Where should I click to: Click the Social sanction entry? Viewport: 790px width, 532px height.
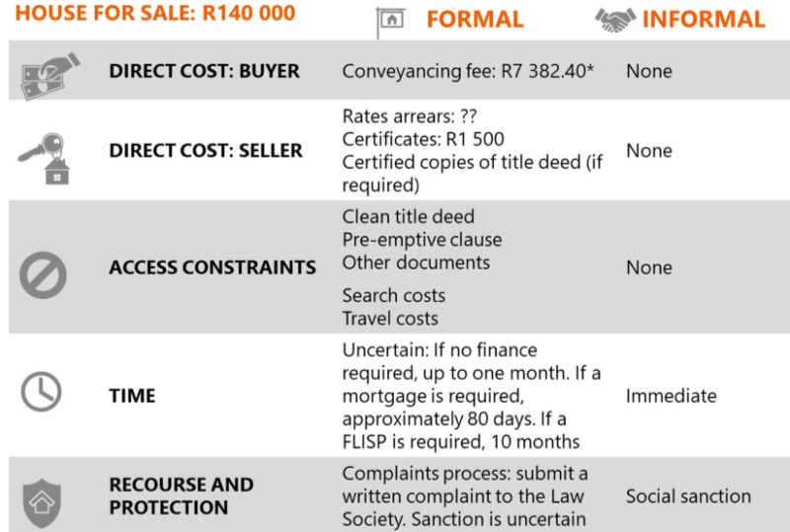(x=688, y=496)
